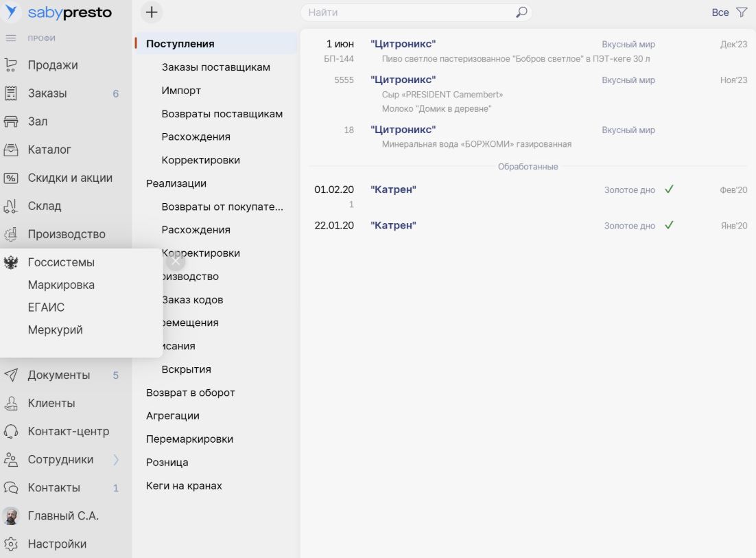This screenshot has width=756, height=558.
Task: Open Возврат в оборот
Action: tap(191, 393)
